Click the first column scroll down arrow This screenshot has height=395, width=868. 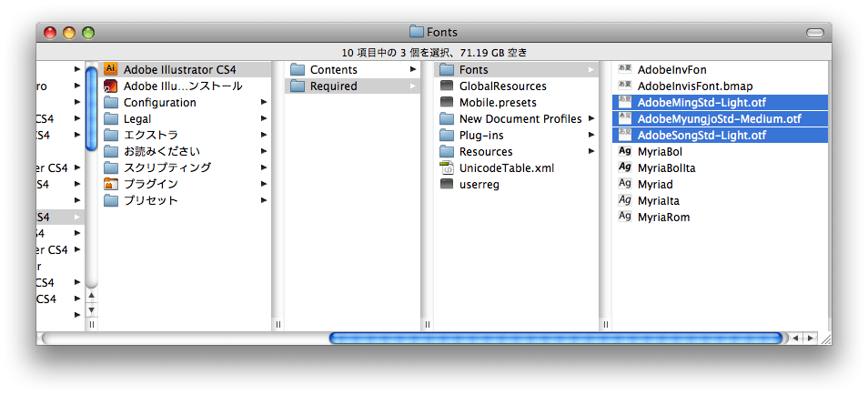coord(91,310)
